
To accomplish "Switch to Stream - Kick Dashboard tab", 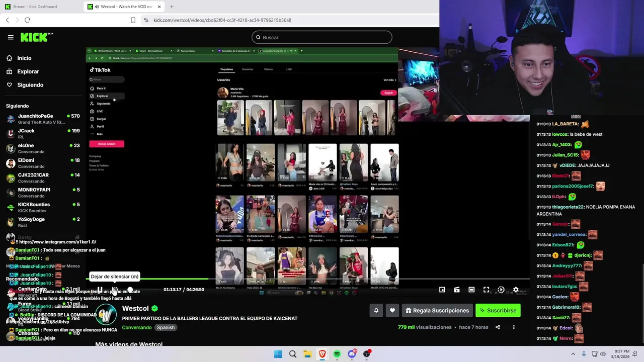I will (x=41, y=7).
